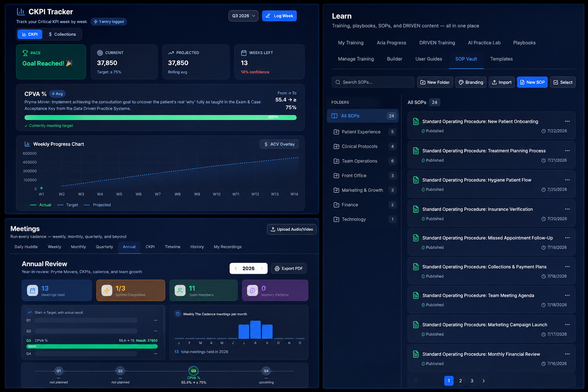Open three-dot menu for Monthly Financial Review SOP
588x392 pixels.
click(x=567, y=354)
